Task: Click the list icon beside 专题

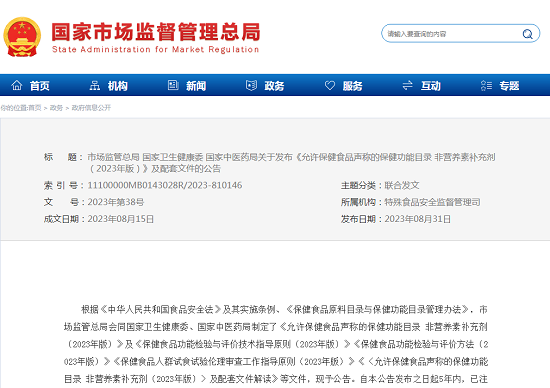Action: pos(486,85)
